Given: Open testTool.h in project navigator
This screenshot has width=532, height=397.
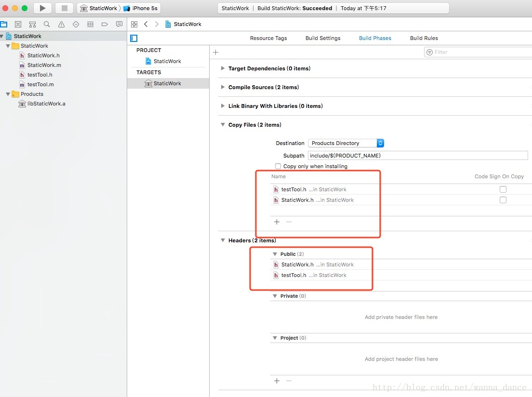Looking at the screenshot, I should pyautogui.click(x=40, y=75).
